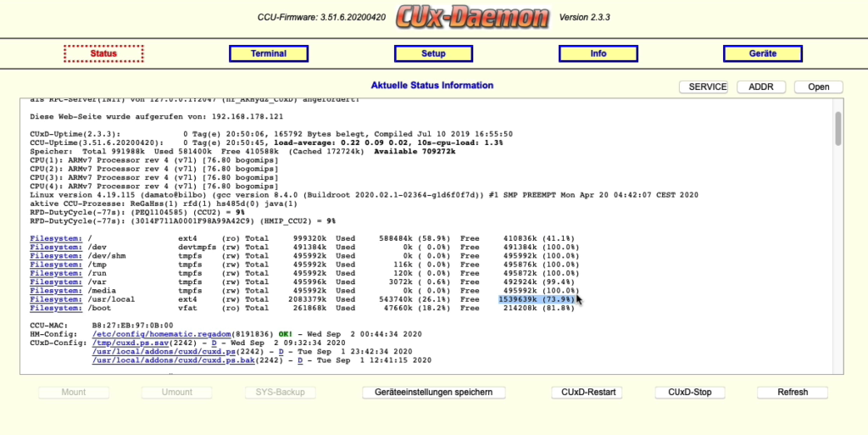
Task: Open the Setup tab
Action: 433,53
